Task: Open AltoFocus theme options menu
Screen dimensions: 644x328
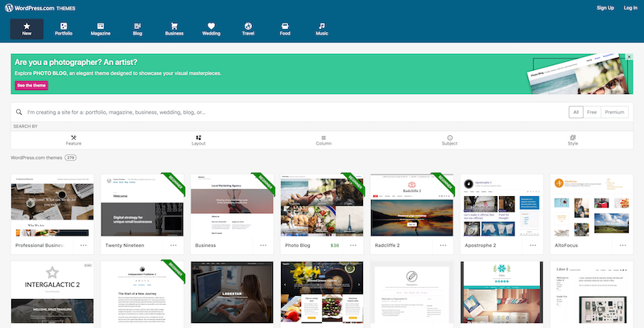Action: pyautogui.click(x=623, y=245)
